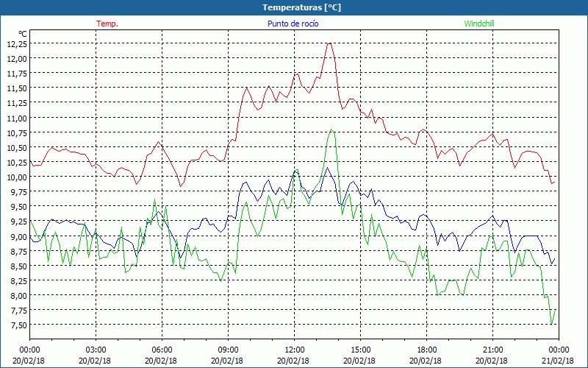Select the red 'Temp.' legend label
The image size is (588, 368).
107,24
